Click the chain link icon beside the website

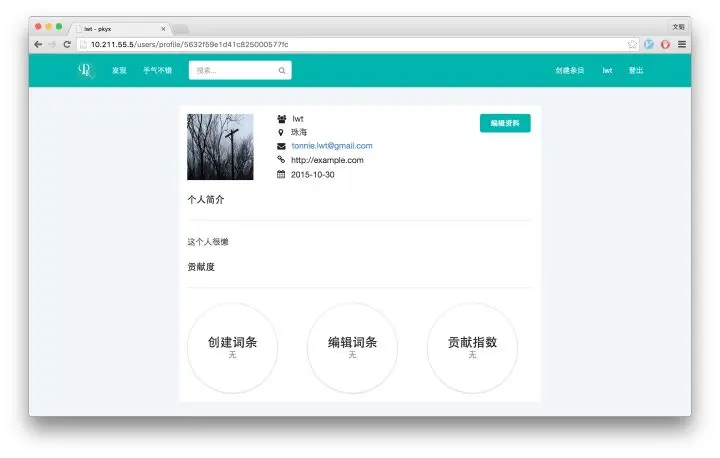281,159
